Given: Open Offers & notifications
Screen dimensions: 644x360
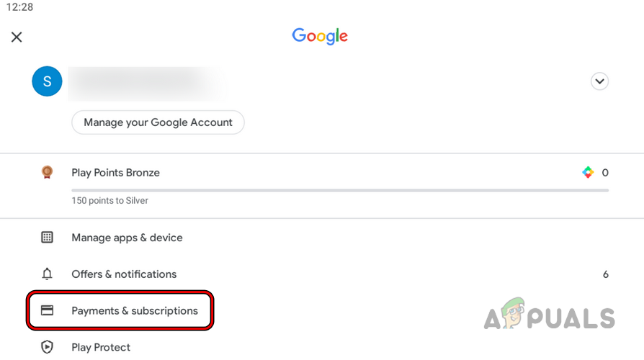Looking at the screenshot, I should 124,274.
